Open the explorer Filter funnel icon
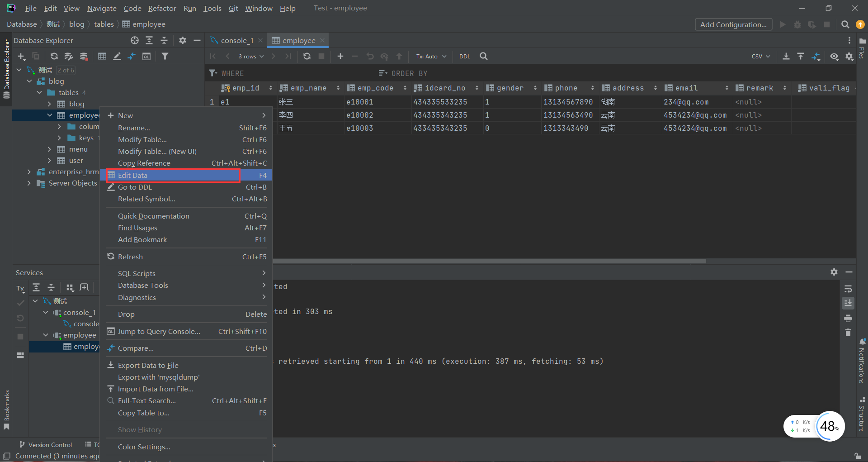Image resolution: width=868 pixels, height=462 pixels. click(165, 56)
